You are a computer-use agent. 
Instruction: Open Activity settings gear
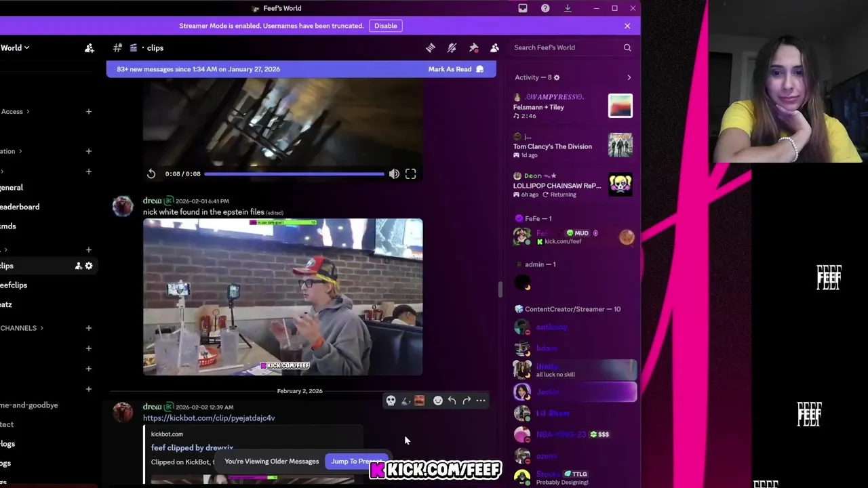coord(557,77)
